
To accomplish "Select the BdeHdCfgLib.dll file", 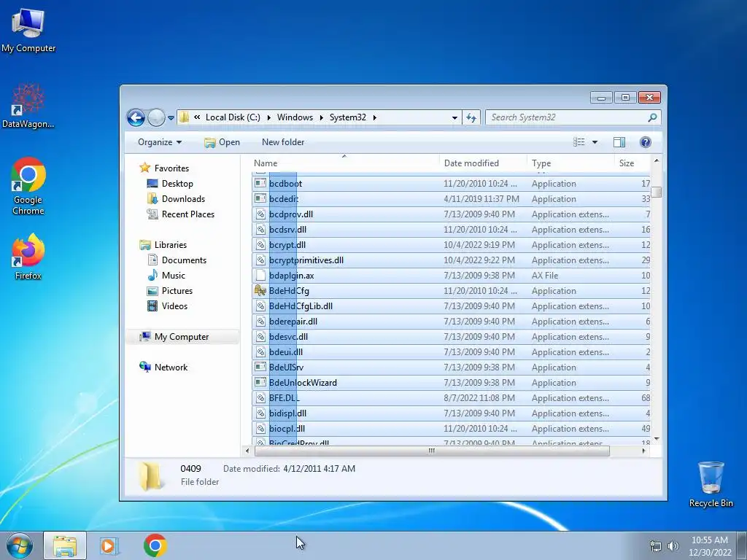I will (x=451, y=306).
